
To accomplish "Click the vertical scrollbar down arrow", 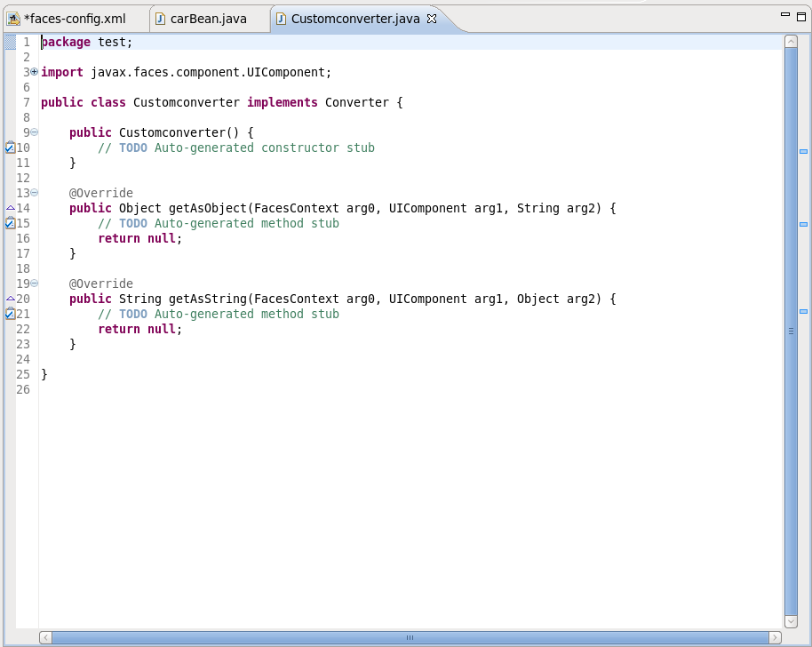I will [x=791, y=621].
